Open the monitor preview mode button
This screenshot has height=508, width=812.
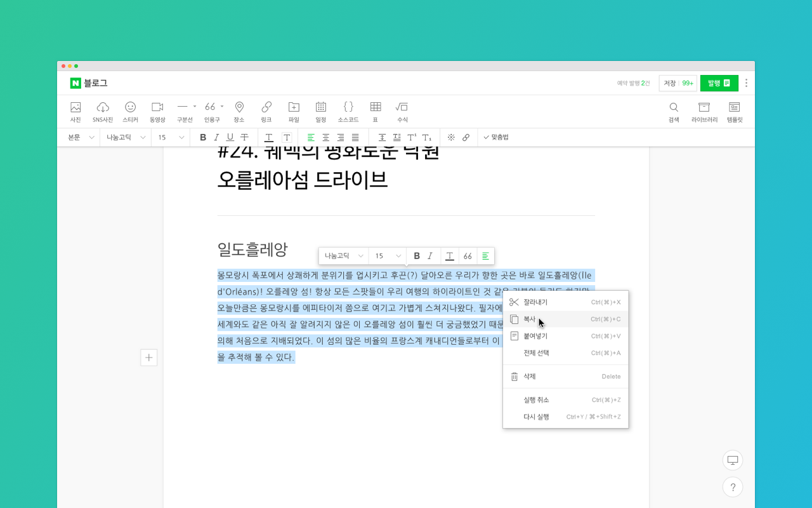coord(733,460)
